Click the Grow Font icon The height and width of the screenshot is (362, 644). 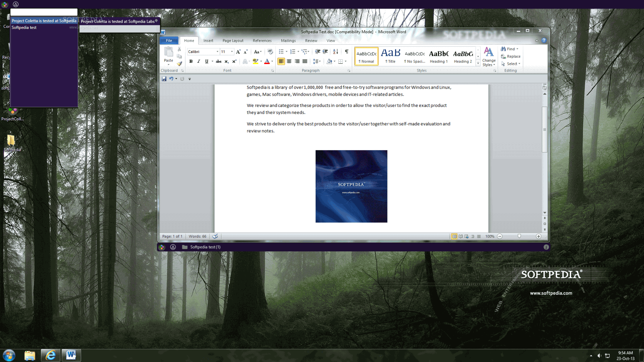(x=238, y=52)
